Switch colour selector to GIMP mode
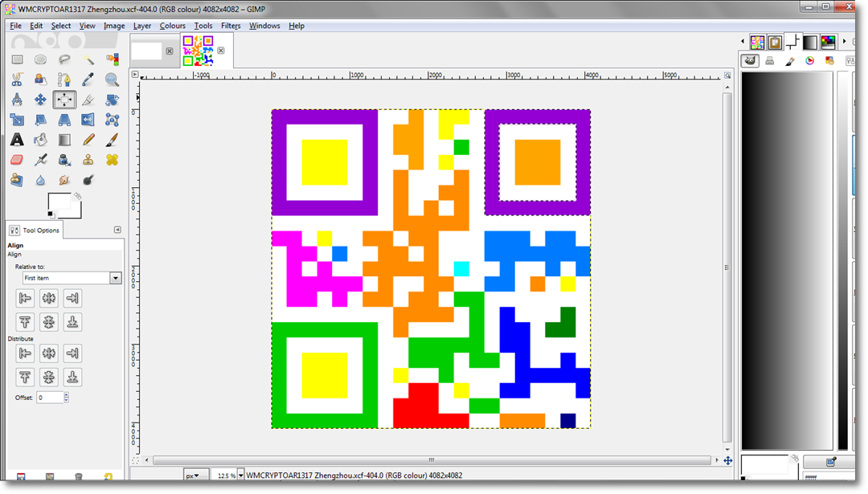868x494 pixels. 750,60
